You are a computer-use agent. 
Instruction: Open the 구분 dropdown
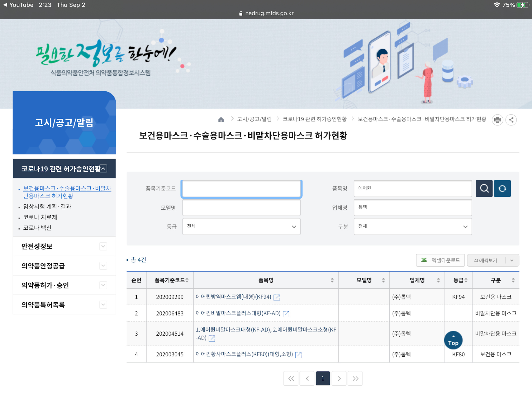[413, 227]
